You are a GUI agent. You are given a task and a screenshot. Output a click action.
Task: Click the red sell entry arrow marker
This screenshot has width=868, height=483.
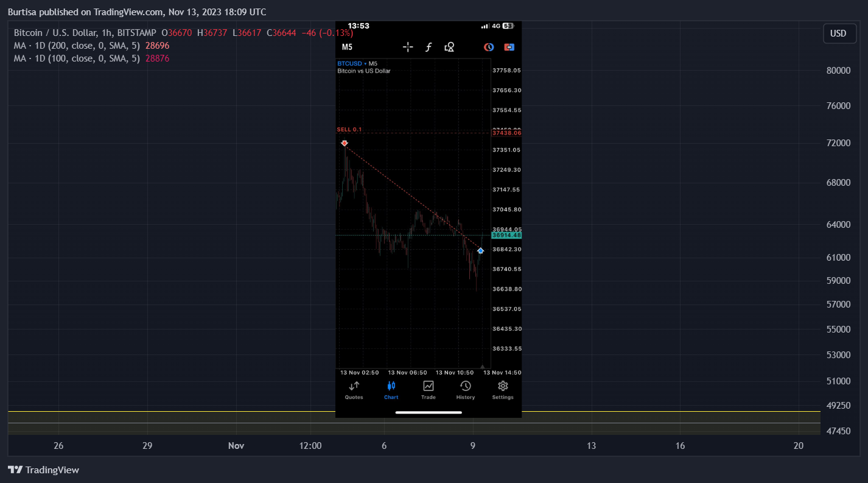pyautogui.click(x=345, y=143)
